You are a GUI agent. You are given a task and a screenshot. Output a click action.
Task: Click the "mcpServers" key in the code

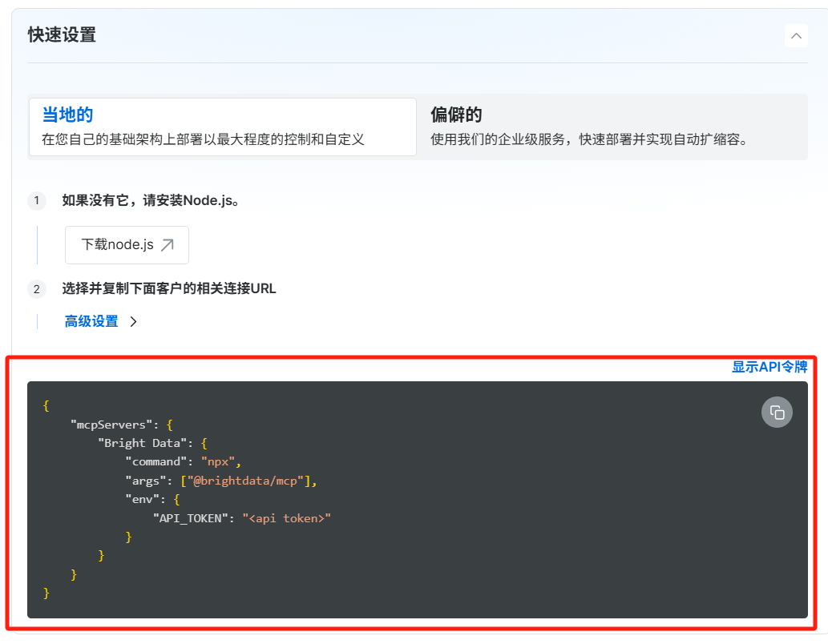point(111,425)
